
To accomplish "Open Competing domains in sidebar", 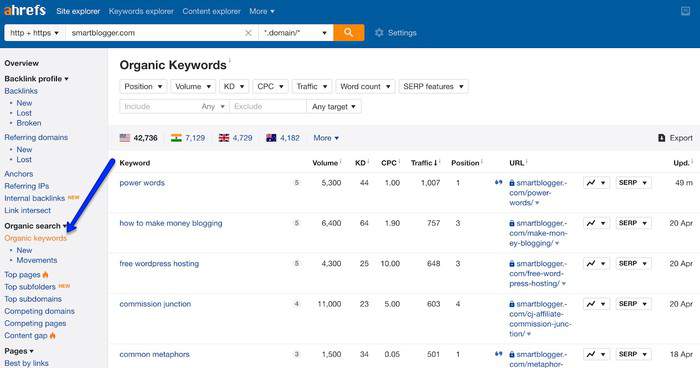I will point(40,311).
